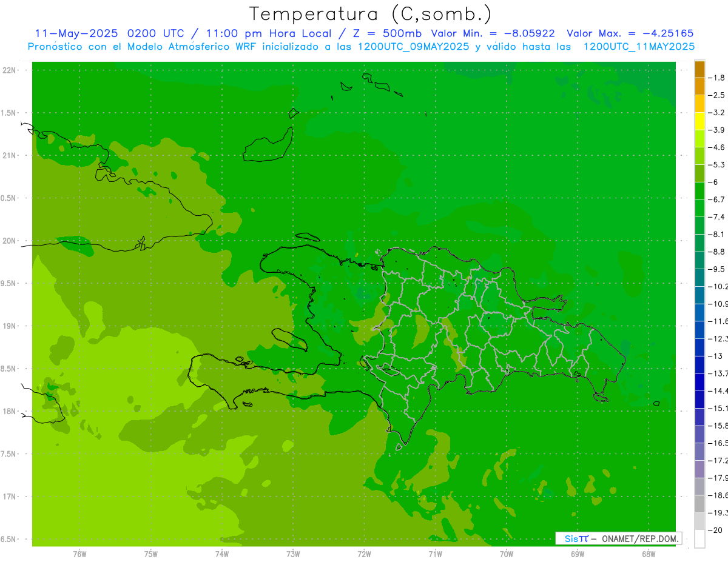Click the -1.8 colorbar value

point(716,78)
